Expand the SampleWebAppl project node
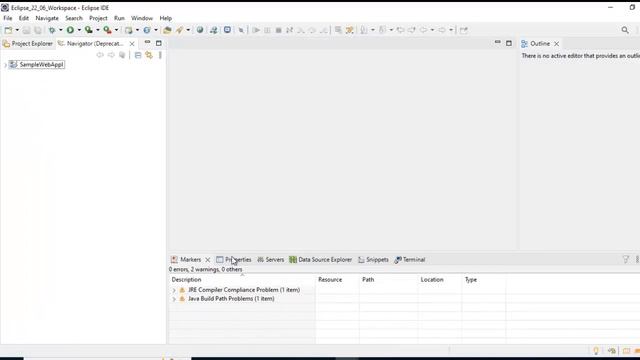This screenshot has width=640, height=360. pos(5,65)
